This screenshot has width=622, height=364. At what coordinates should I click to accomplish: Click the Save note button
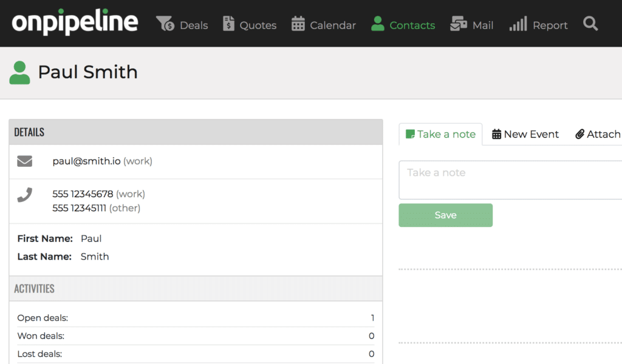click(x=445, y=215)
